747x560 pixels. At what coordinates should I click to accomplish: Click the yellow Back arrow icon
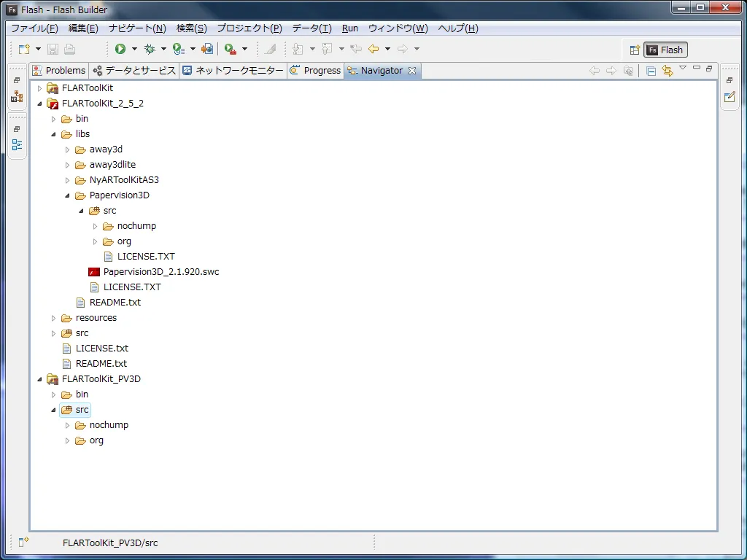[x=373, y=49]
